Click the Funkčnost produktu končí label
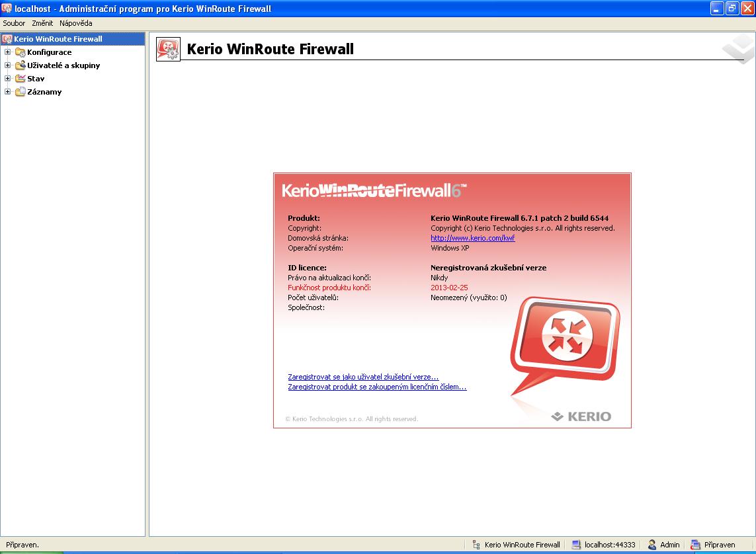Image resolution: width=756 pixels, height=554 pixels. (329, 288)
